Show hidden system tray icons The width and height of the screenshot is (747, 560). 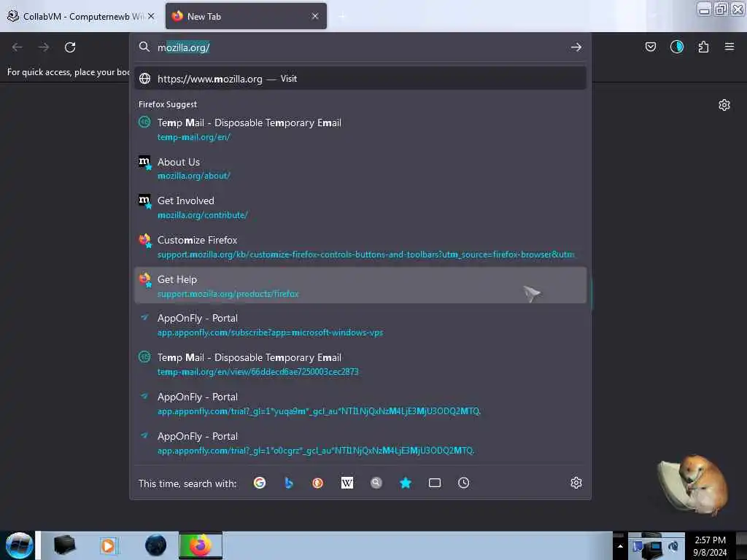click(620, 546)
